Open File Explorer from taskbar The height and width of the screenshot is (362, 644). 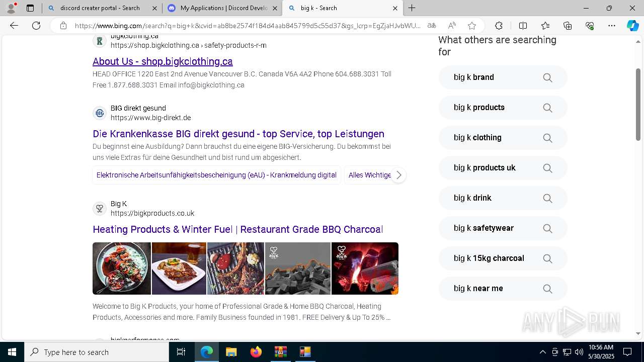[x=231, y=352]
